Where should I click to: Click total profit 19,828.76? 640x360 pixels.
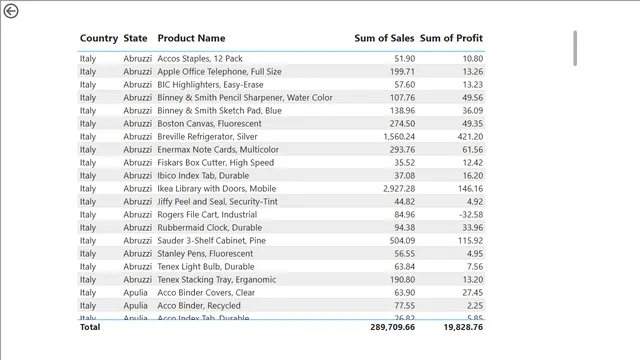(x=463, y=327)
